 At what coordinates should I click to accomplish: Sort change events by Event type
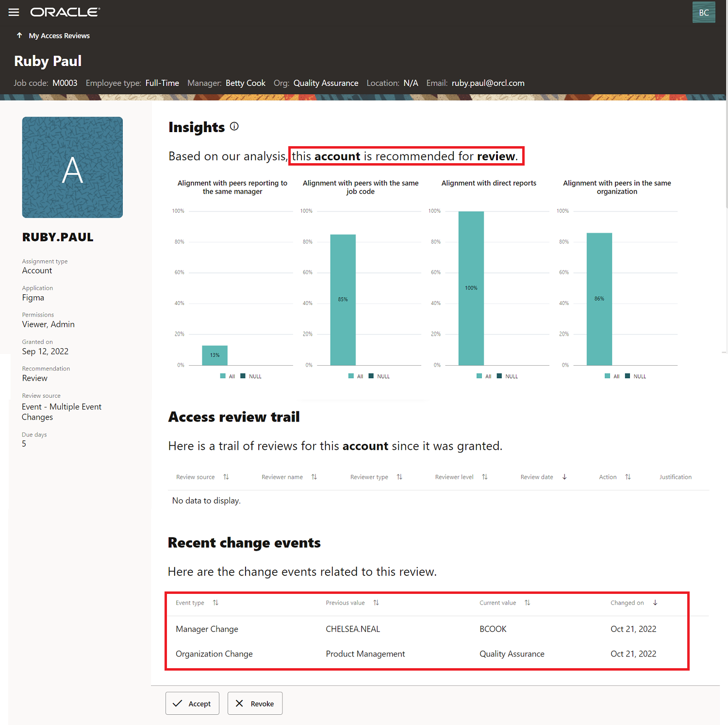(215, 603)
